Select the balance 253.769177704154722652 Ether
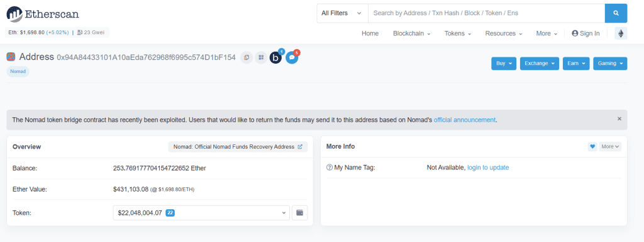This screenshot has width=644, height=242. 159,168
